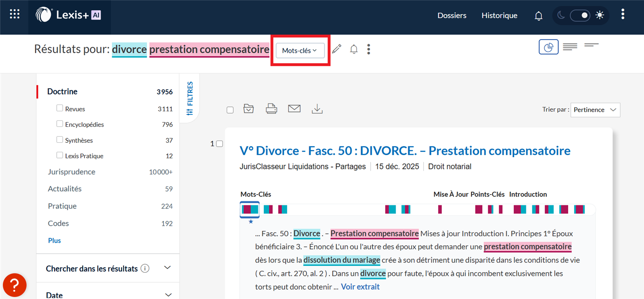Screen dimensions: 644x299
Task: Click the Voir extrait link
Action: click(360, 287)
